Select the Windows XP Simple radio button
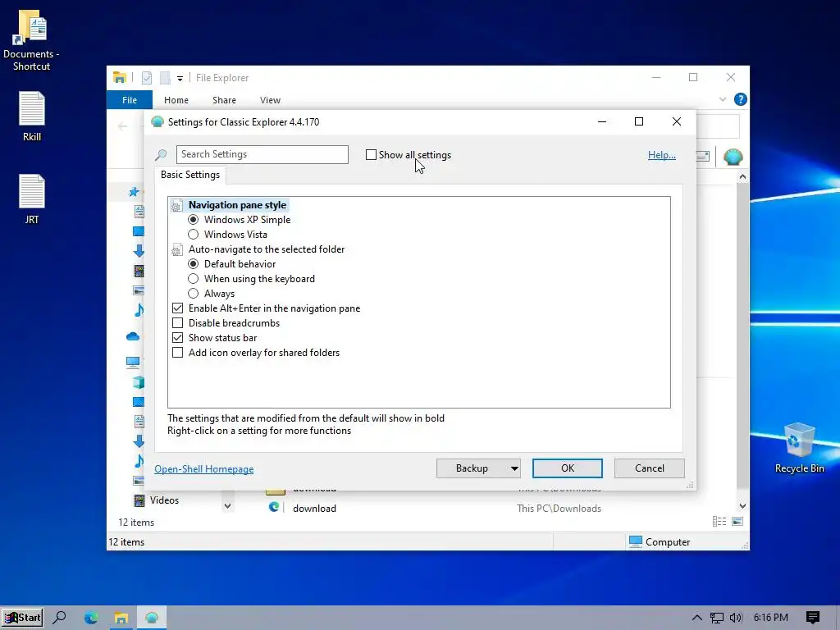 [x=193, y=220]
